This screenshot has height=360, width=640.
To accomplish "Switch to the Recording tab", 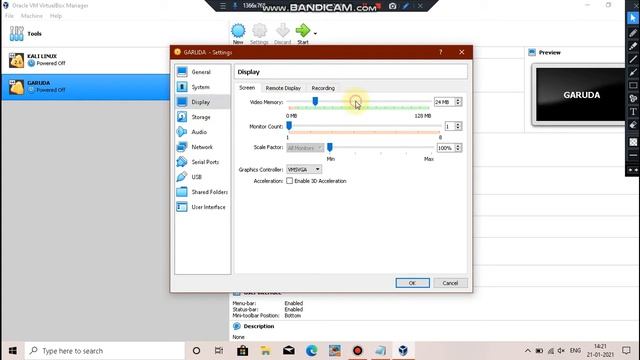I will 323,88.
